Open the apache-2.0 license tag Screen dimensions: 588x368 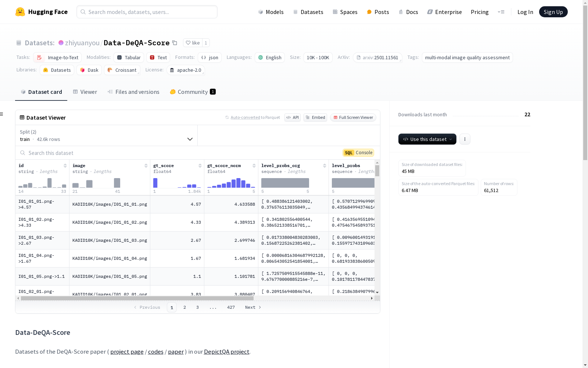coord(186,70)
